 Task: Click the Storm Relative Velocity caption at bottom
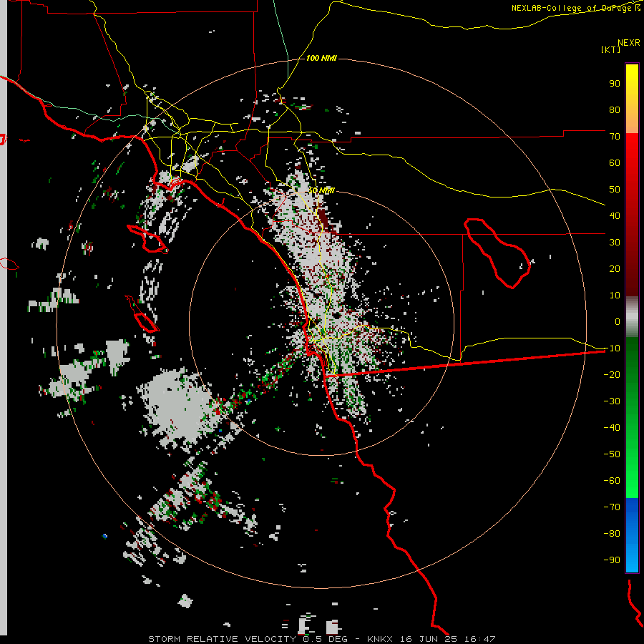point(321,639)
